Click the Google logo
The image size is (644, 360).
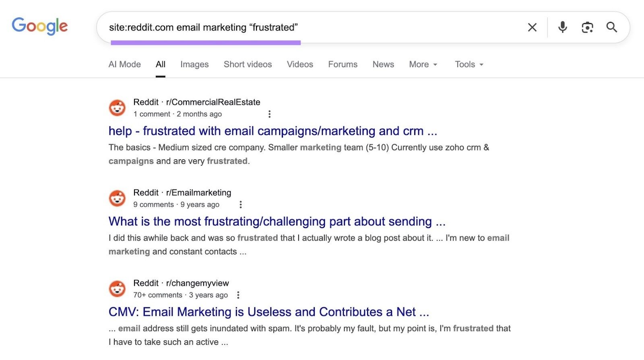pos(40,26)
